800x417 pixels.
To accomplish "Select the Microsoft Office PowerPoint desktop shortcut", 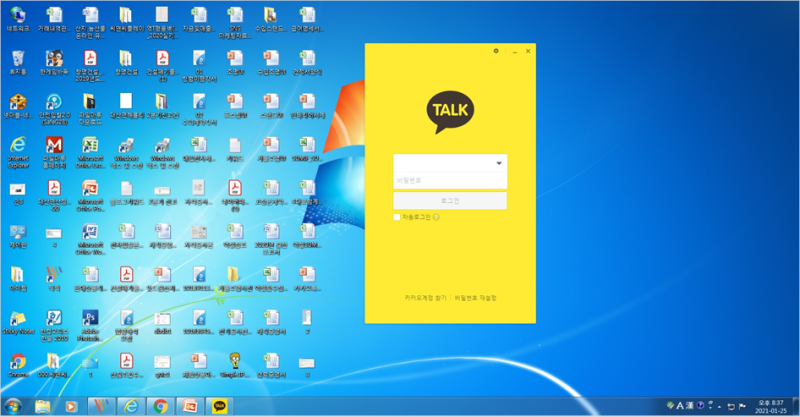I will (90, 195).
